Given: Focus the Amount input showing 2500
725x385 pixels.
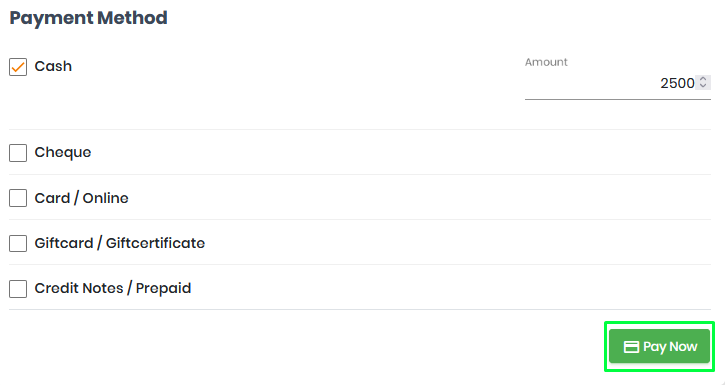Looking at the screenshot, I should point(618,83).
